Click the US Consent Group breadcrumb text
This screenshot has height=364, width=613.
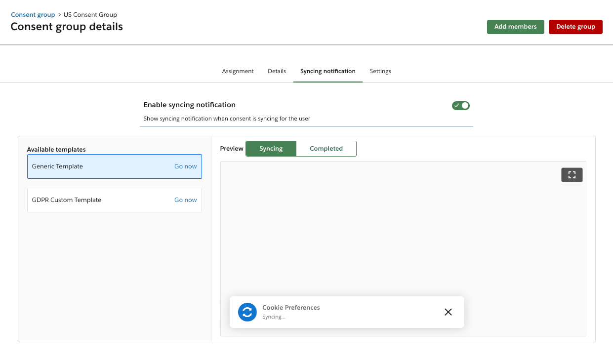90,15
